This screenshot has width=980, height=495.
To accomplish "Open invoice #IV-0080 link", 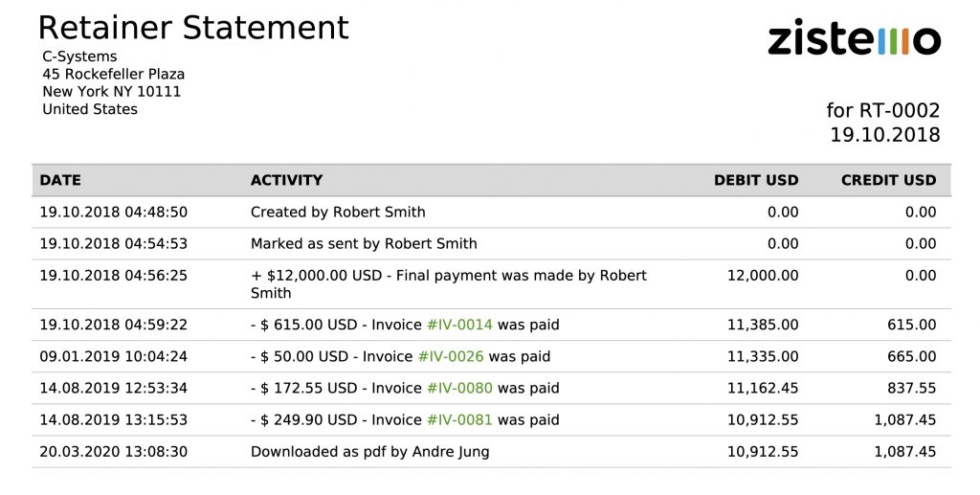I will click(x=458, y=388).
